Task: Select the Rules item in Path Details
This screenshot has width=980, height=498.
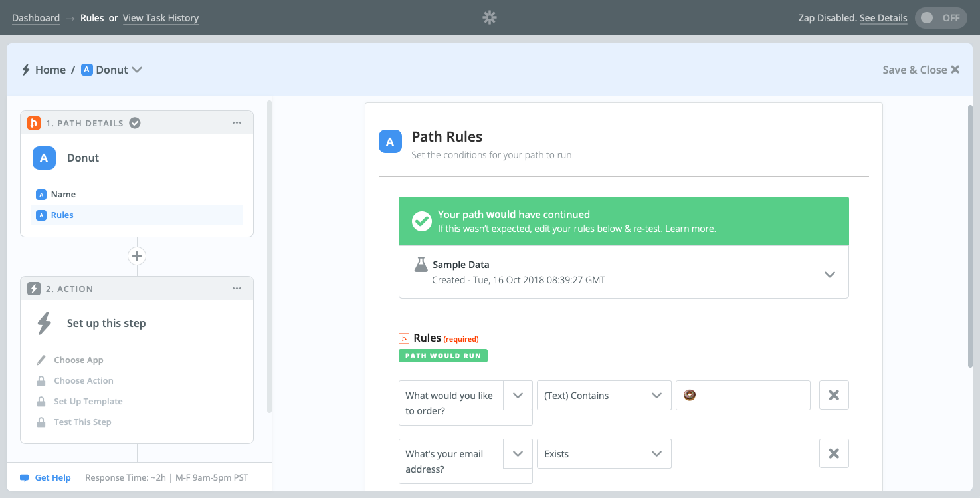Action: (137, 215)
